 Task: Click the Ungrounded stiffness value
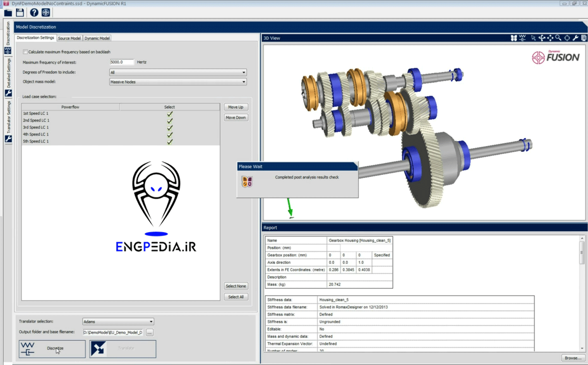click(x=330, y=322)
